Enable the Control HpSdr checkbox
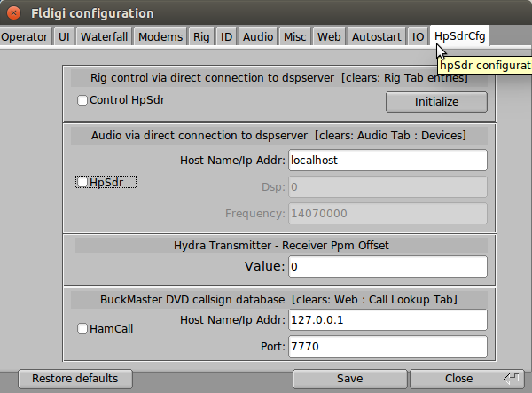This screenshot has height=393, width=532. pyautogui.click(x=82, y=100)
